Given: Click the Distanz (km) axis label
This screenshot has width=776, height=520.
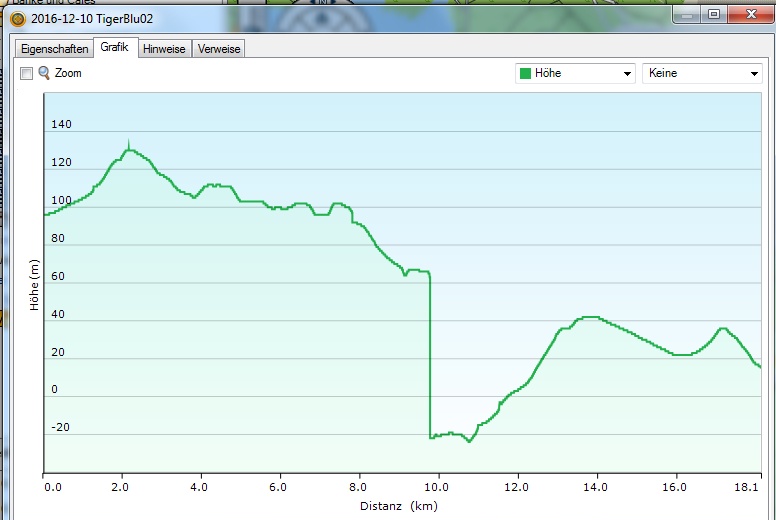Looking at the screenshot, I should tap(400, 506).
